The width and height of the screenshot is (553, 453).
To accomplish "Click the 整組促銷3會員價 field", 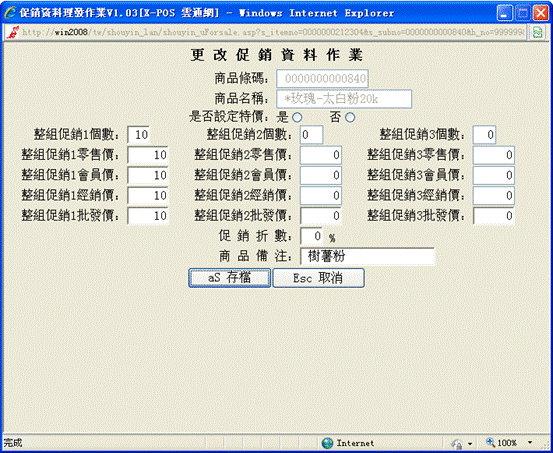I will point(493,175).
